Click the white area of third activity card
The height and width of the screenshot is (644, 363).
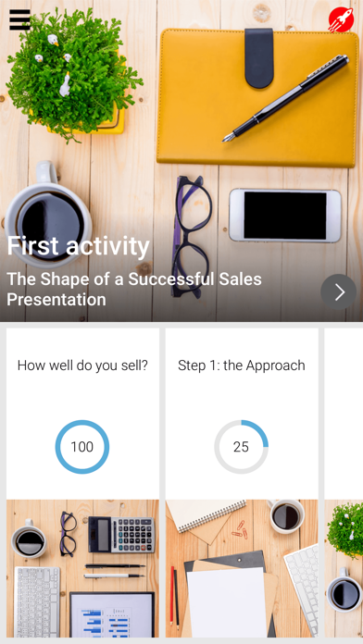coord(344,414)
